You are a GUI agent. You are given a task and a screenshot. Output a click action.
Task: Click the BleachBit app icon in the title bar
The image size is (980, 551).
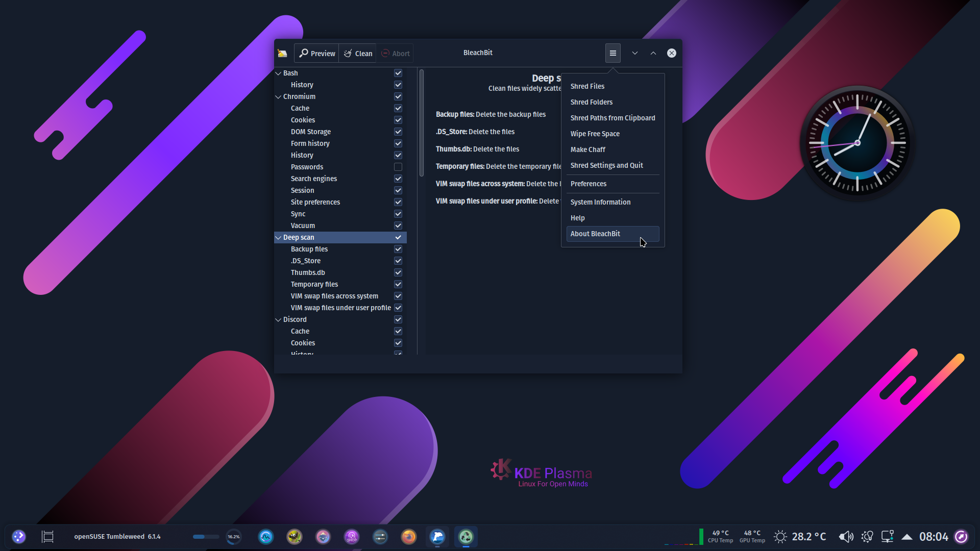(x=282, y=53)
